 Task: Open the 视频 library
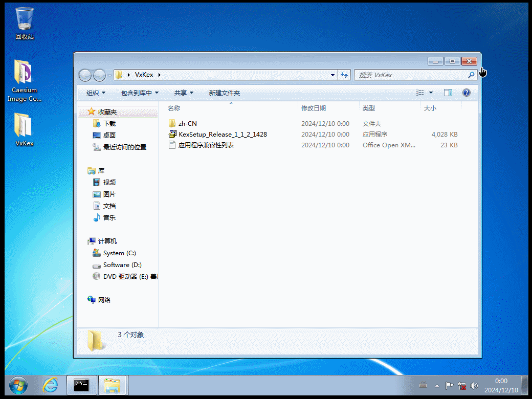[x=109, y=182]
